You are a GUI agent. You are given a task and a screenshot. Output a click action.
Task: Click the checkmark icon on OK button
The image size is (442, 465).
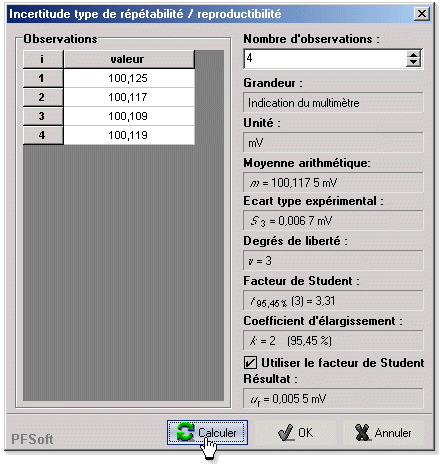pyautogui.click(x=286, y=433)
